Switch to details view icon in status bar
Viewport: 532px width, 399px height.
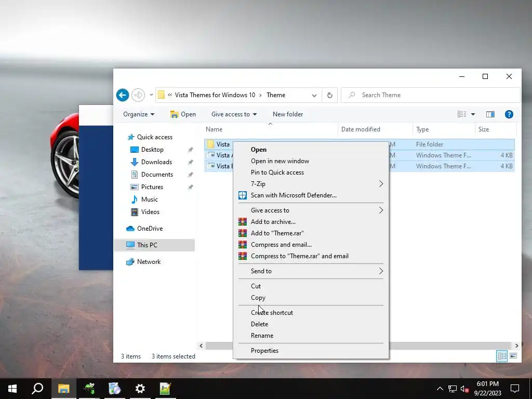pos(502,356)
